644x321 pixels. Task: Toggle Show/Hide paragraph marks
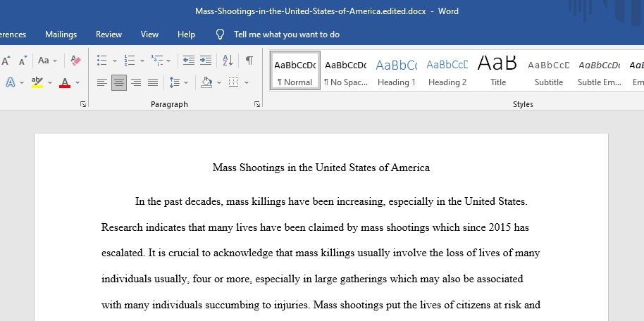point(249,61)
